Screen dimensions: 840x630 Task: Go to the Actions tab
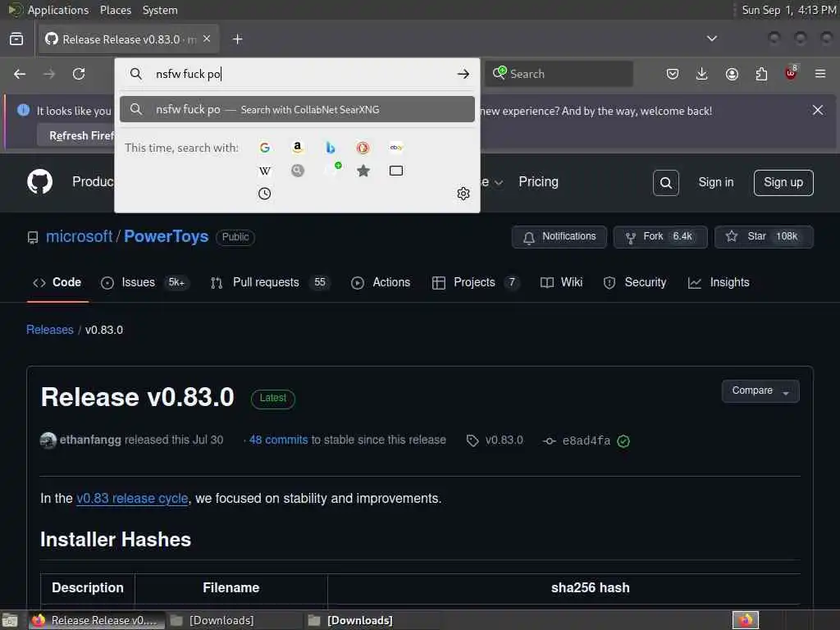[x=381, y=282]
